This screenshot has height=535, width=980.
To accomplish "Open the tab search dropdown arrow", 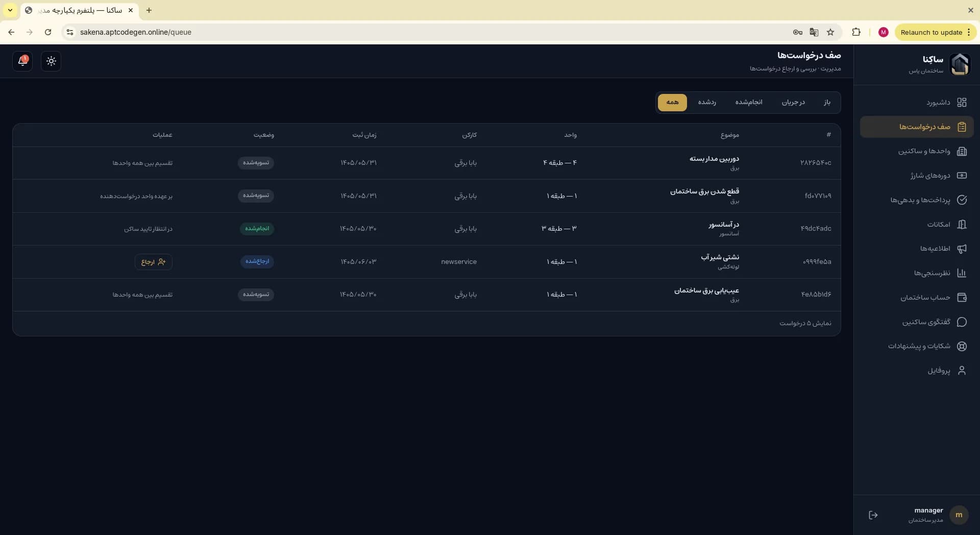I will (x=10, y=10).
